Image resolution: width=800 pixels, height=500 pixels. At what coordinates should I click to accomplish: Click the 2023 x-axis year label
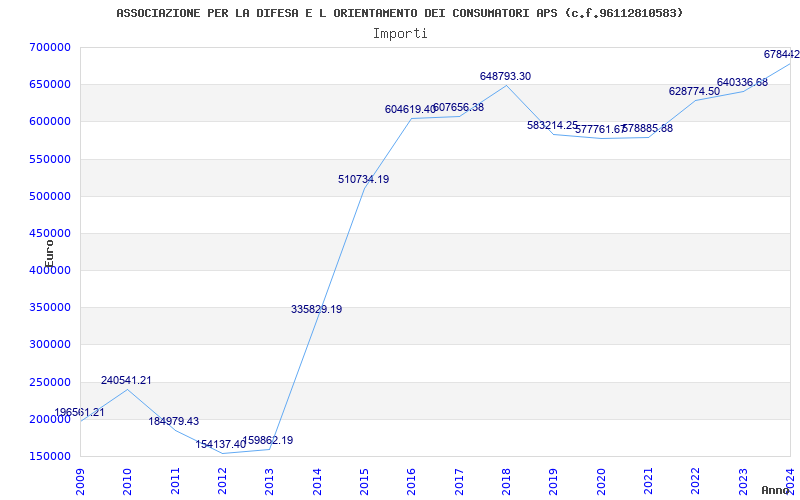coord(743,482)
